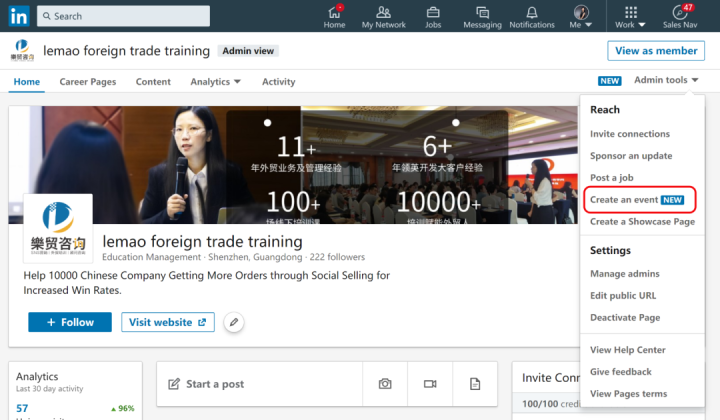Click the document upload icon
The width and height of the screenshot is (720, 420).
(475, 384)
